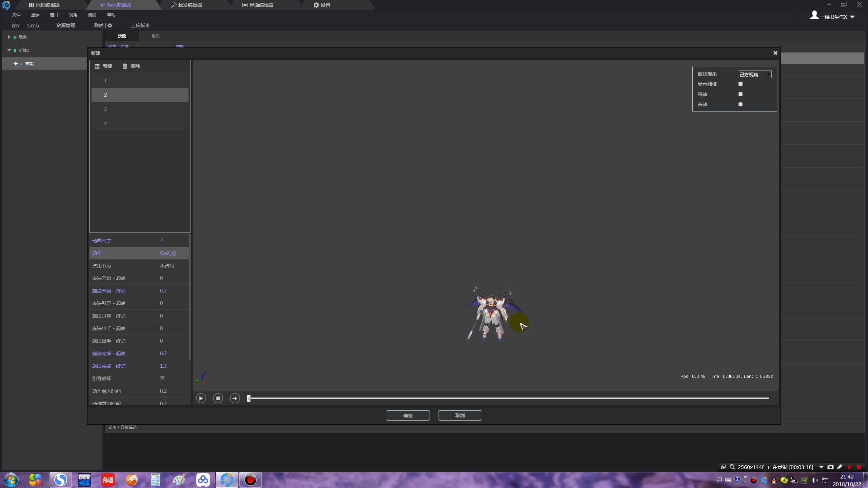The height and width of the screenshot is (488, 868).
Task: Click the user avatar icon
Action: (814, 15)
